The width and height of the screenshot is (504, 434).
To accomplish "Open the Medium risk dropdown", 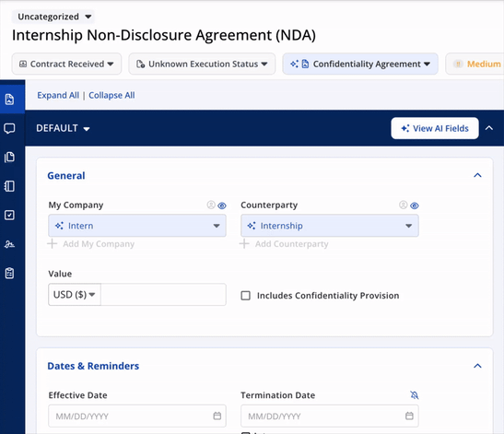I will (475, 64).
